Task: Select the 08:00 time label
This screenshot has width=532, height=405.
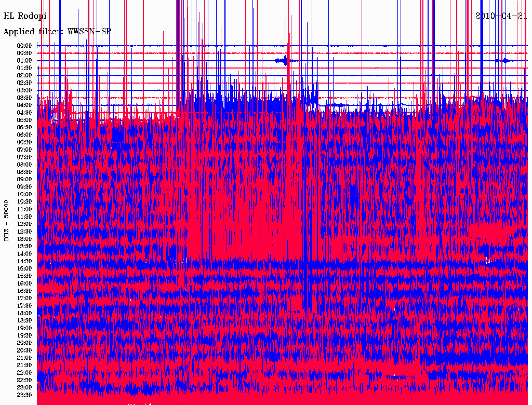Action: point(24,165)
